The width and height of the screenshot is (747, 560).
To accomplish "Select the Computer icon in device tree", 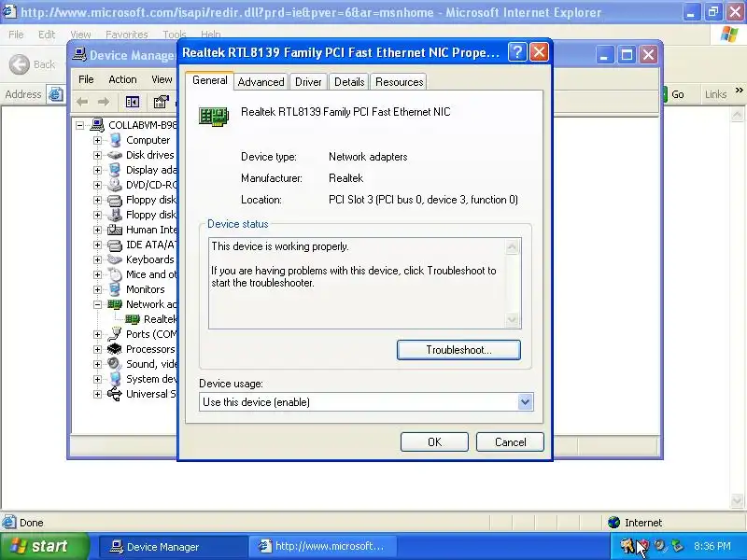I will (115, 140).
